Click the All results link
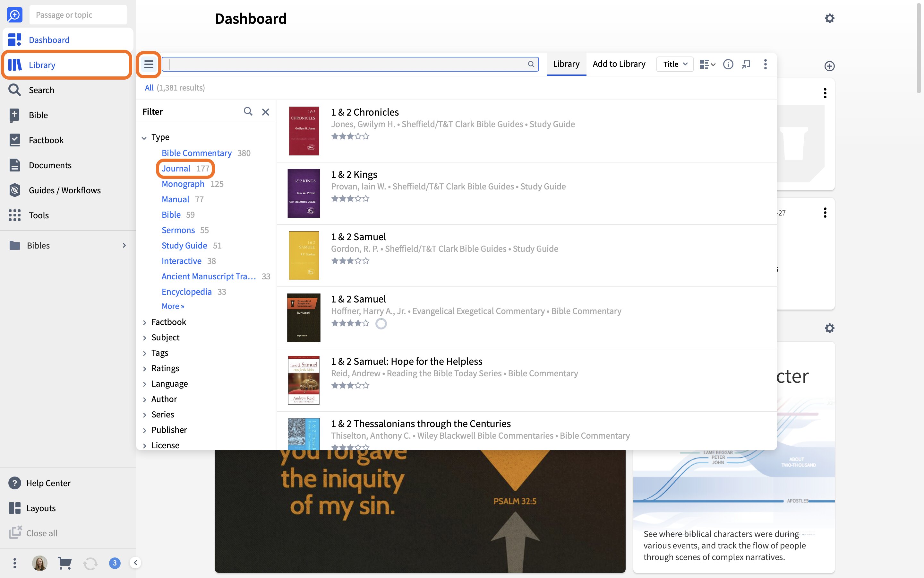 click(x=149, y=88)
